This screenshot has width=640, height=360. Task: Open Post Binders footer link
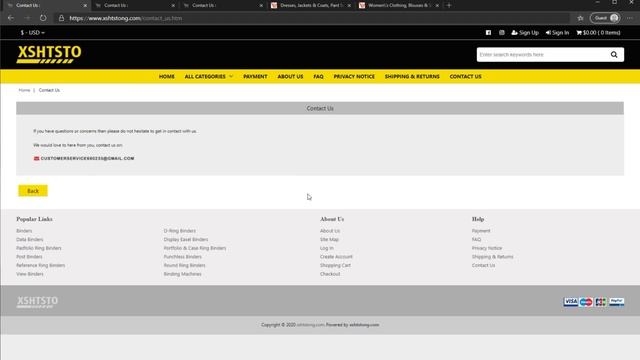click(x=29, y=257)
